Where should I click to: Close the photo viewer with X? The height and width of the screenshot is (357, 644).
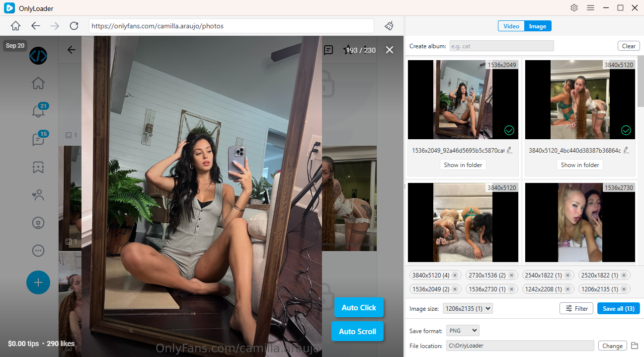pos(390,50)
